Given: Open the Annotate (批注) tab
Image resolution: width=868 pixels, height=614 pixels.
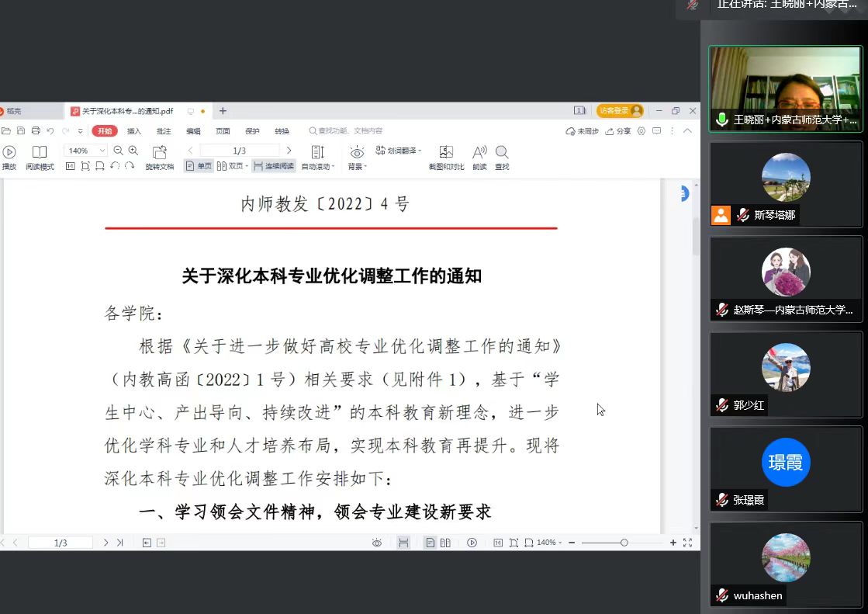Looking at the screenshot, I should pos(164,131).
